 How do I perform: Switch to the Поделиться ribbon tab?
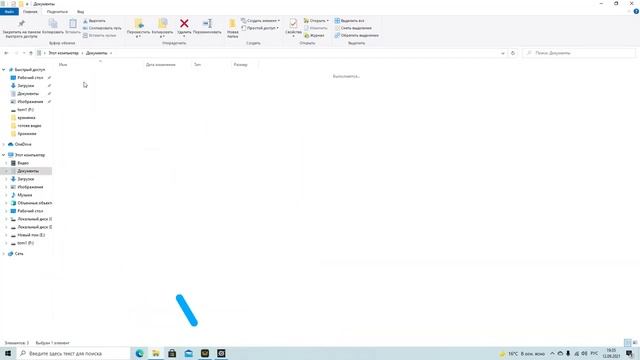pyautogui.click(x=57, y=12)
